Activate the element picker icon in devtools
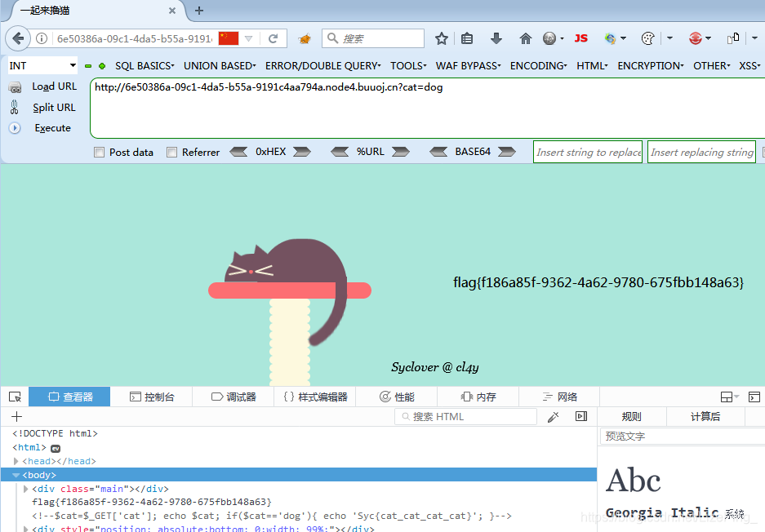Viewport: 765px width, 532px height. pyautogui.click(x=16, y=397)
